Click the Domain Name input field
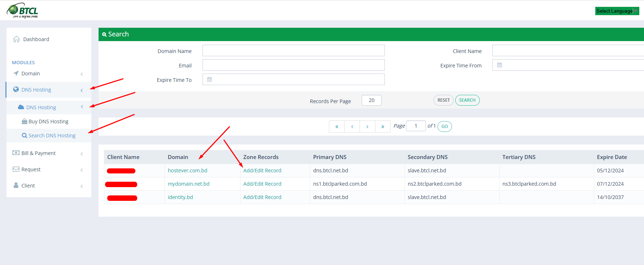 (293, 51)
